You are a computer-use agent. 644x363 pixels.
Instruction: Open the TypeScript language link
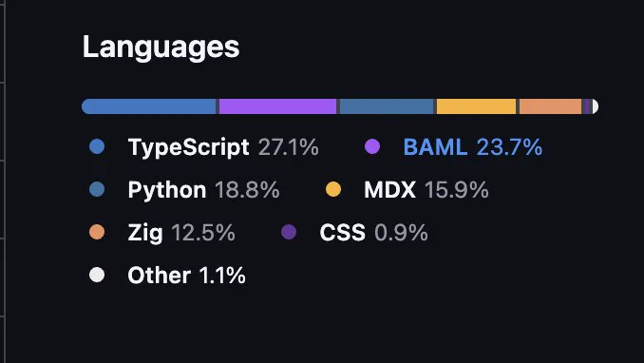click(203, 146)
